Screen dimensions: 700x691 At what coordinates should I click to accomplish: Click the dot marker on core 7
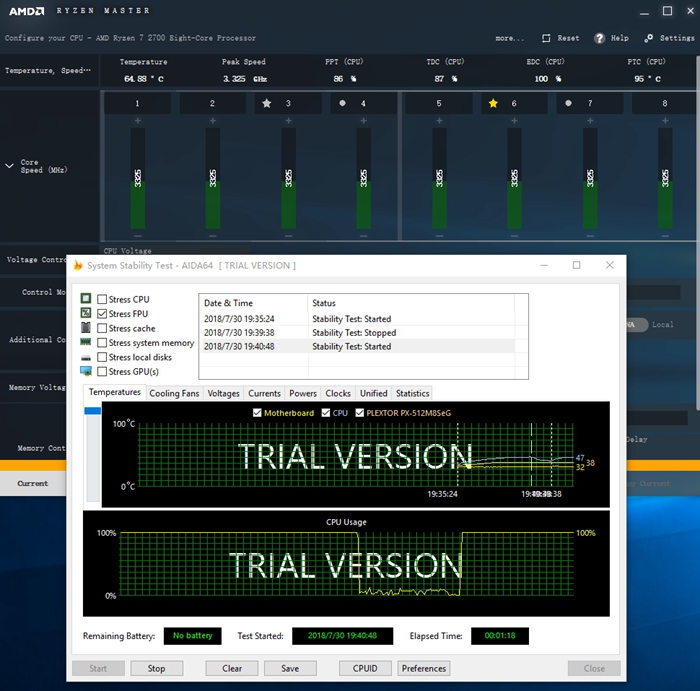(569, 103)
